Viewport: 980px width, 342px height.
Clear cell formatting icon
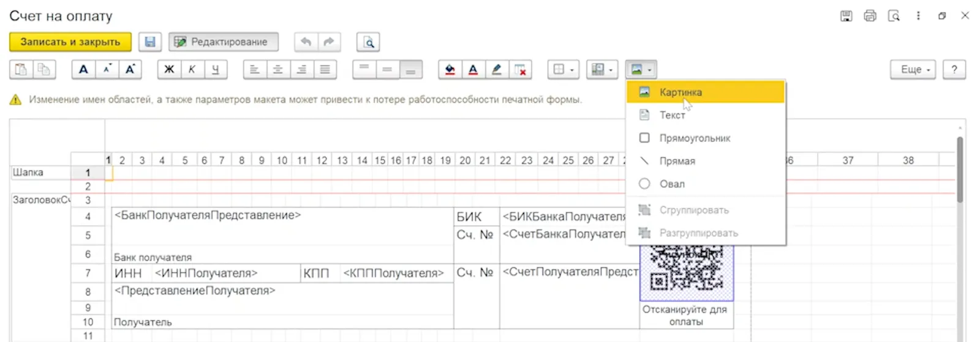(x=520, y=70)
